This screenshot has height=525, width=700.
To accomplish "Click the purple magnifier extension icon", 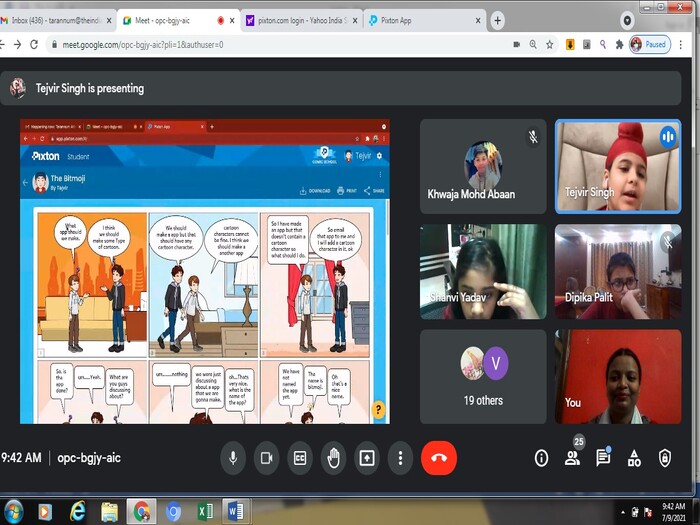I will [x=603, y=45].
